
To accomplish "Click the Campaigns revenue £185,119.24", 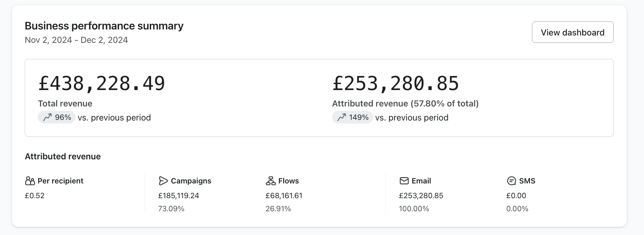I will pyautogui.click(x=179, y=195).
